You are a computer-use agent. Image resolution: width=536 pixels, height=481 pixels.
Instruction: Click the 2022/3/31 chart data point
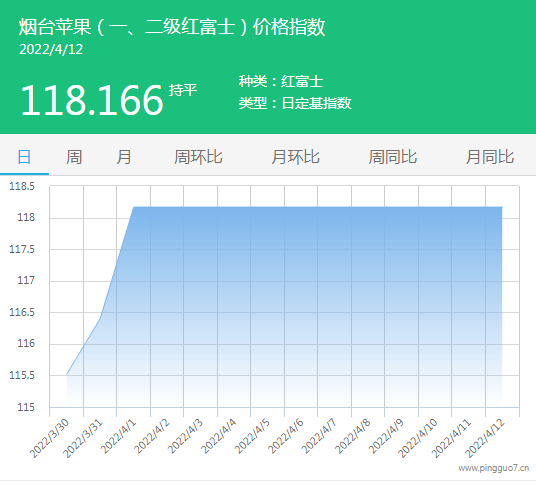pos(100,318)
